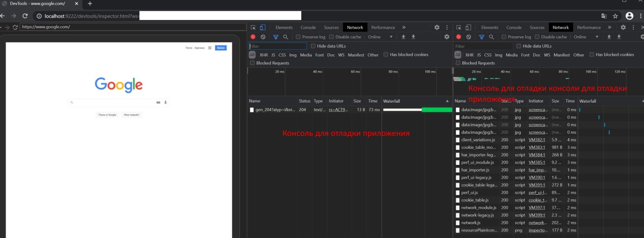Click Filter text field in right DevTools panel

[483, 46]
